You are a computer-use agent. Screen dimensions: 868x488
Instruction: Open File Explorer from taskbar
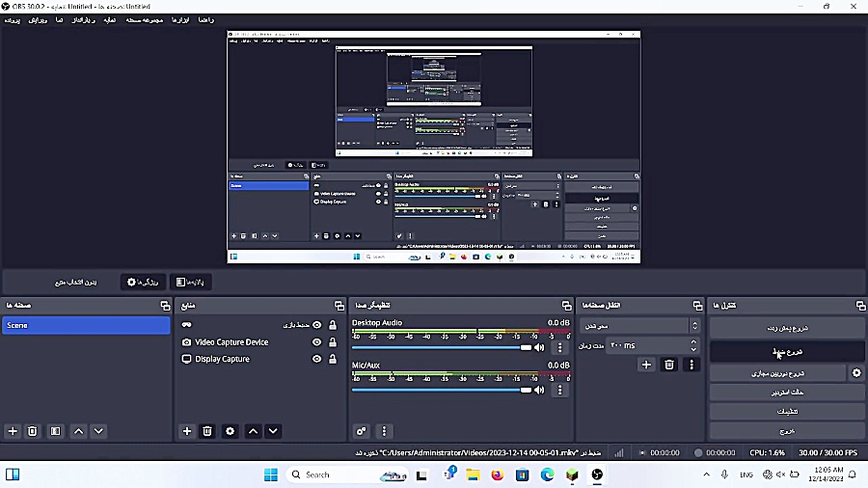pos(473,474)
